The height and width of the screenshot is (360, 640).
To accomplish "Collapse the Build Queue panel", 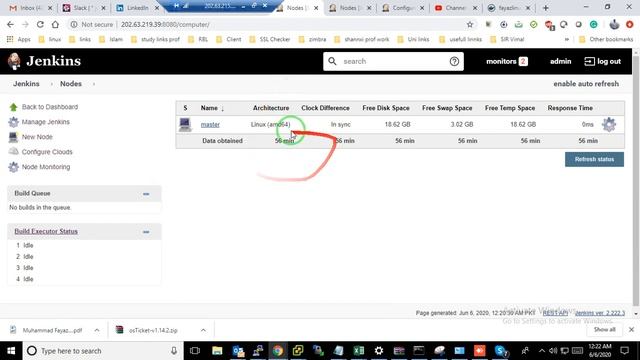I will tap(146, 194).
